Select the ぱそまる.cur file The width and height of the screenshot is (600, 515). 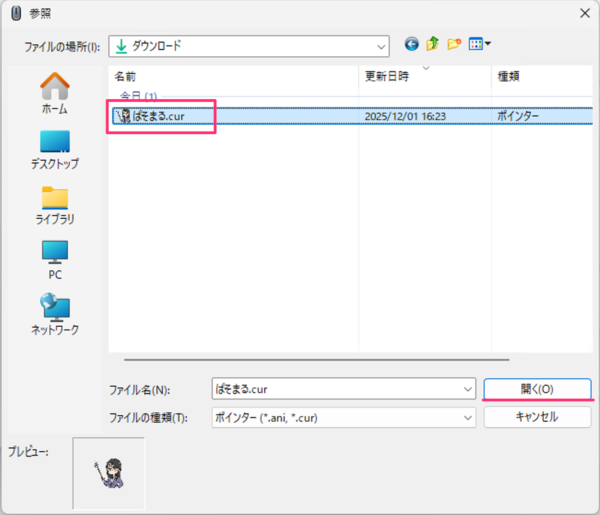pos(172,116)
